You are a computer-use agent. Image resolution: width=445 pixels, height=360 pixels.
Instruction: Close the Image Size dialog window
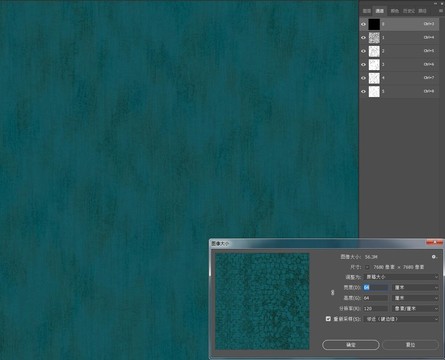click(x=435, y=243)
